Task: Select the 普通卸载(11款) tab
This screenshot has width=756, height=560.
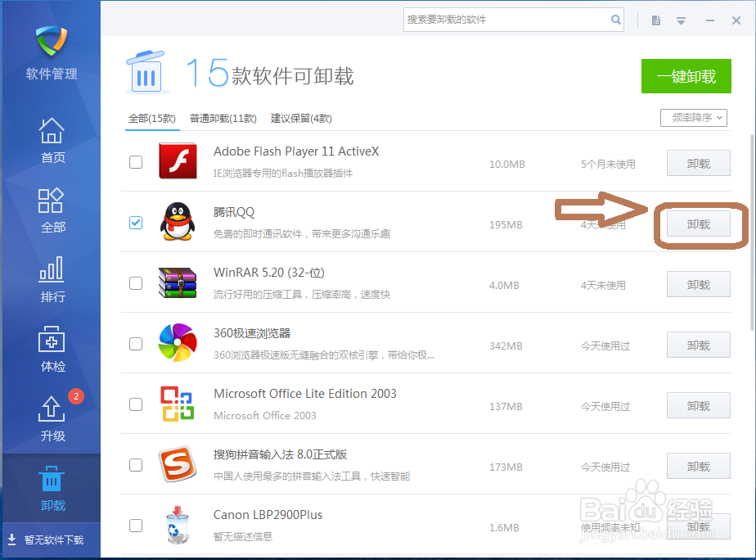Action: (x=223, y=119)
